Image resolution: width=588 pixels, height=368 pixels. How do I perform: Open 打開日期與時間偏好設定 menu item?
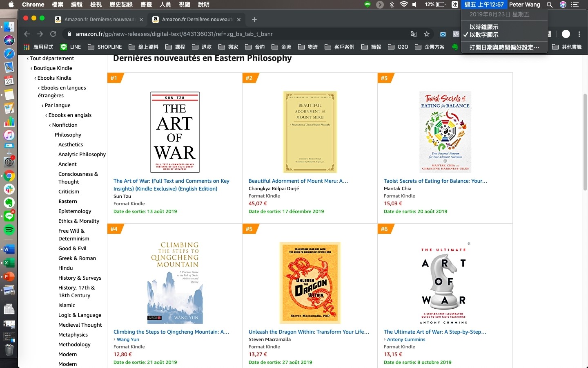504,47
